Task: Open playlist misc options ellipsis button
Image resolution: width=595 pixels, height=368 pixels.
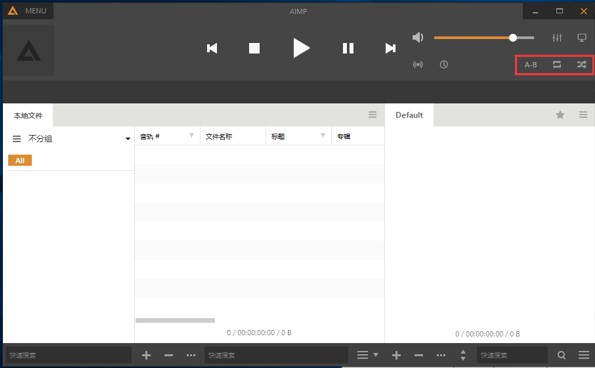Action: (x=441, y=355)
